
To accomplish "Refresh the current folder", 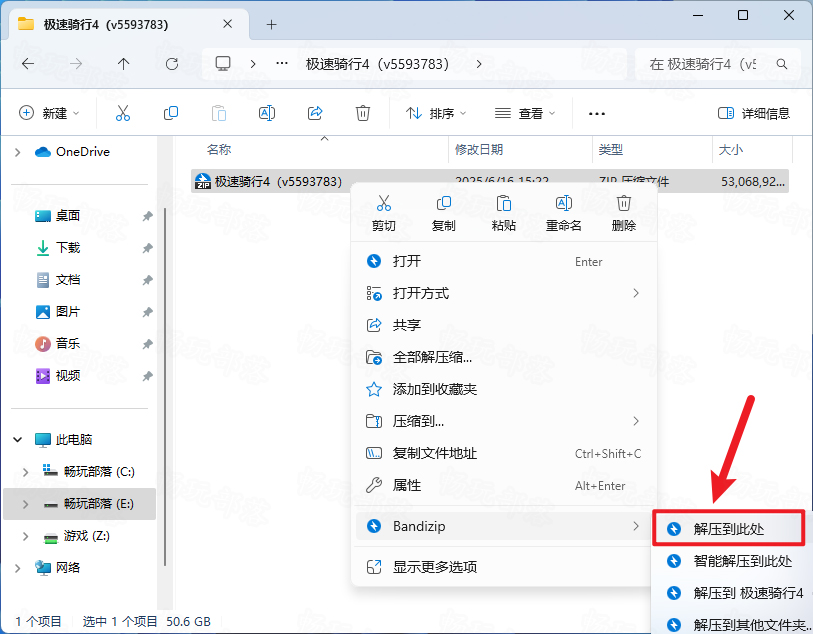I will (x=172, y=64).
